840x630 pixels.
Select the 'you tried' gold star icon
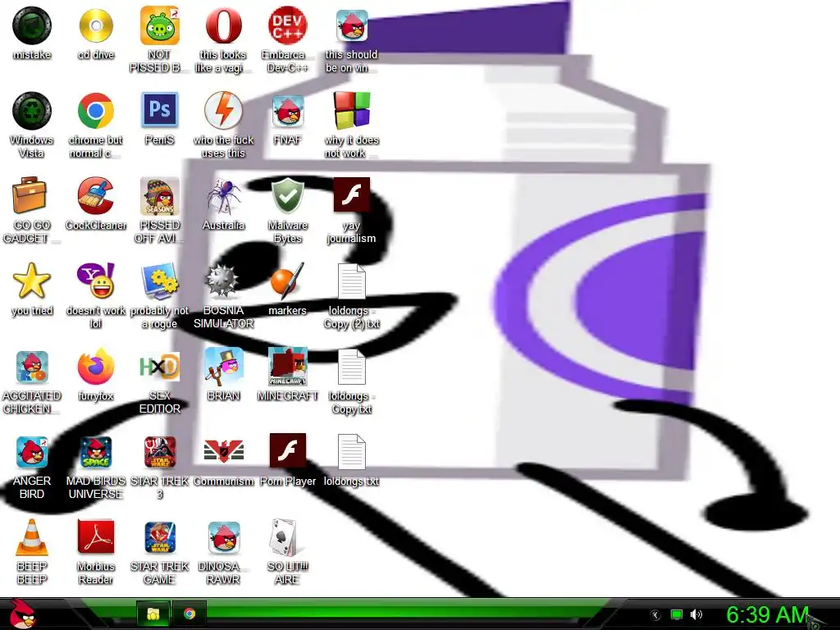(32, 281)
